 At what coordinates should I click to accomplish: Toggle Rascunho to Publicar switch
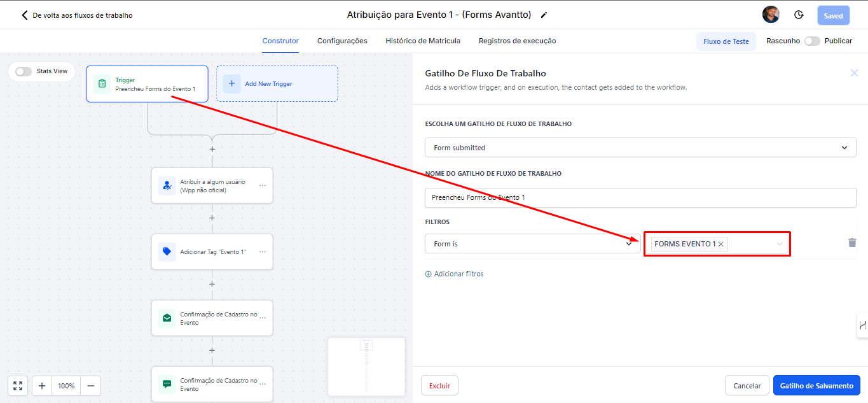pyautogui.click(x=812, y=41)
